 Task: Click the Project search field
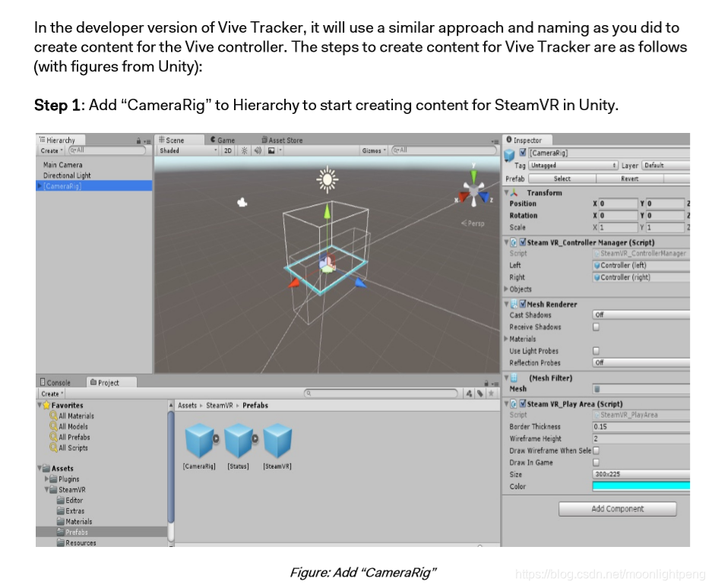pos(381,394)
